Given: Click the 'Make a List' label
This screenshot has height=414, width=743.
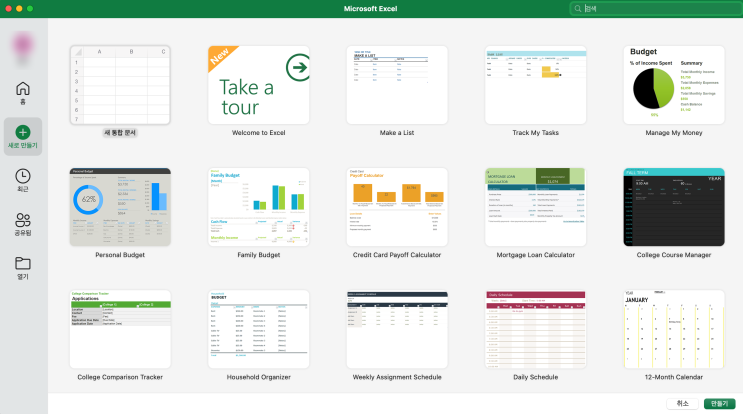Looking at the screenshot, I should tap(397, 133).
